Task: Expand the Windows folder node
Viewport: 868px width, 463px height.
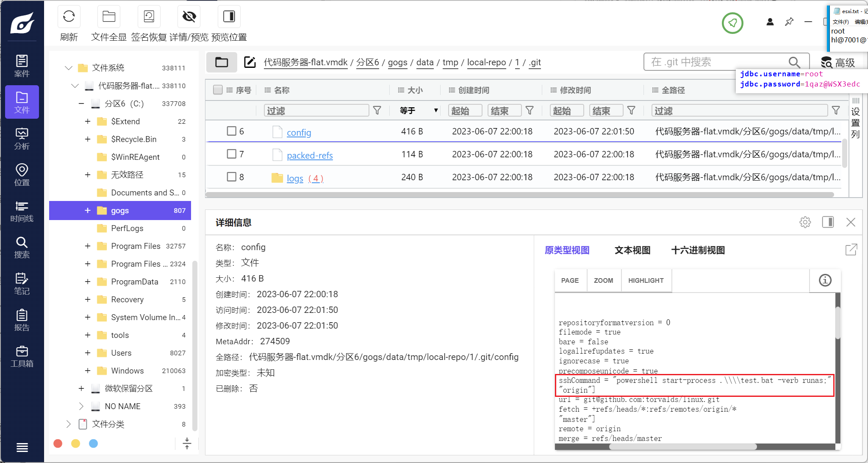Action: click(88, 371)
